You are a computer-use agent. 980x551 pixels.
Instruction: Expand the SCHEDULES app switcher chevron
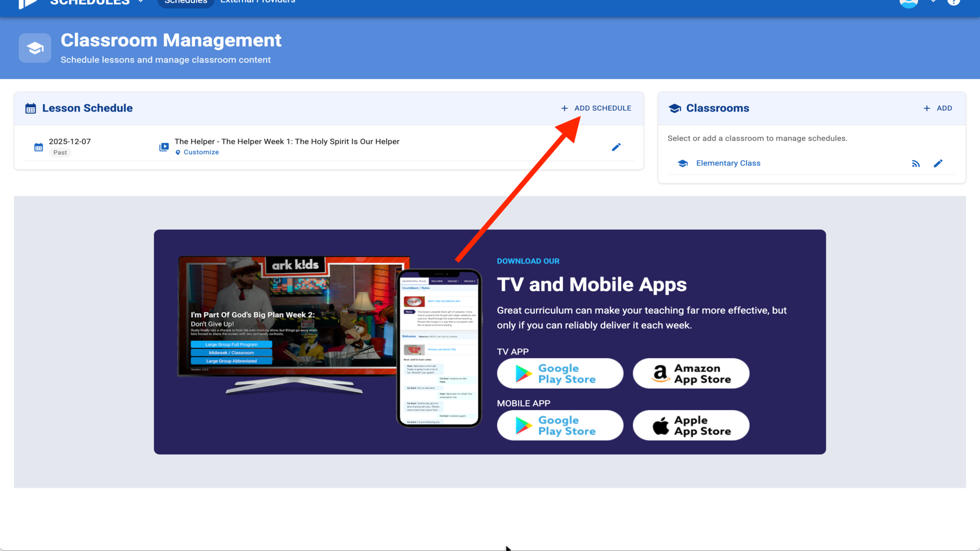point(141,2)
